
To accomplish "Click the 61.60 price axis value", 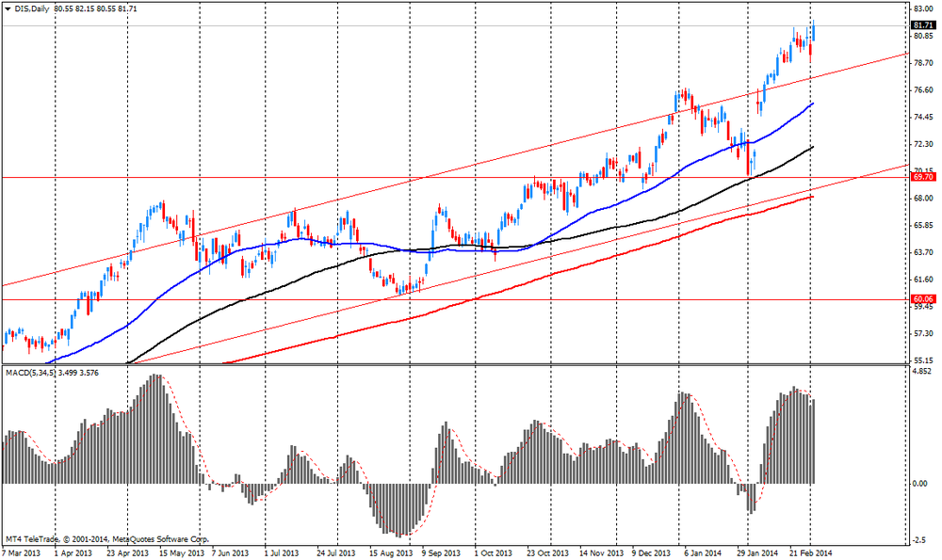I will (923, 280).
